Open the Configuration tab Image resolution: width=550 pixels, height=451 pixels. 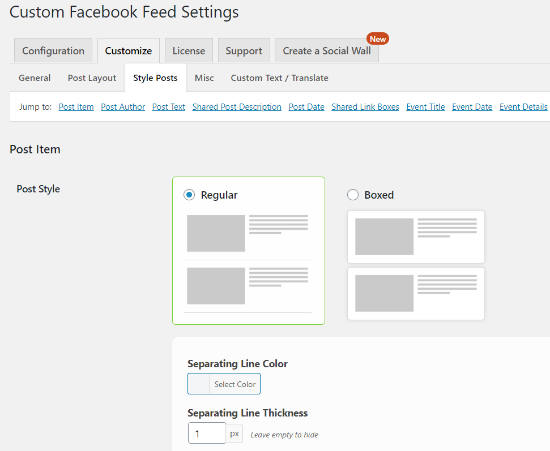pyautogui.click(x=53, y=51)
